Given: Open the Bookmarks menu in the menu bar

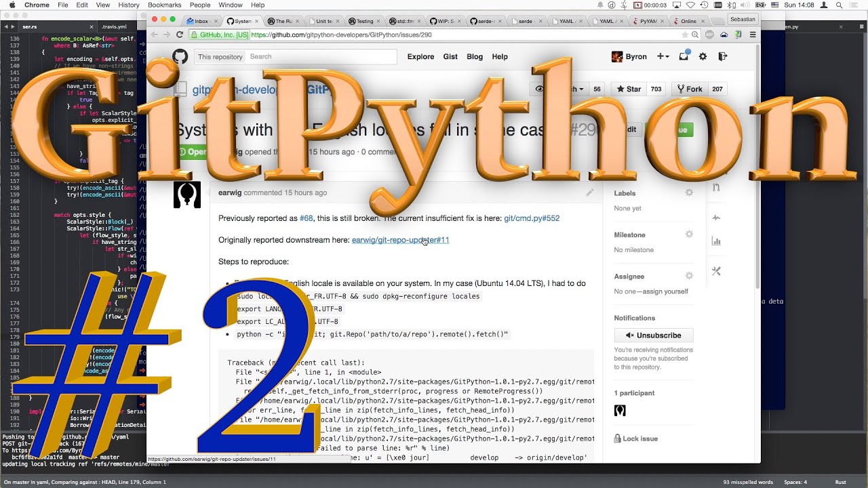Looking at the screenshot, I should point(165,5).
